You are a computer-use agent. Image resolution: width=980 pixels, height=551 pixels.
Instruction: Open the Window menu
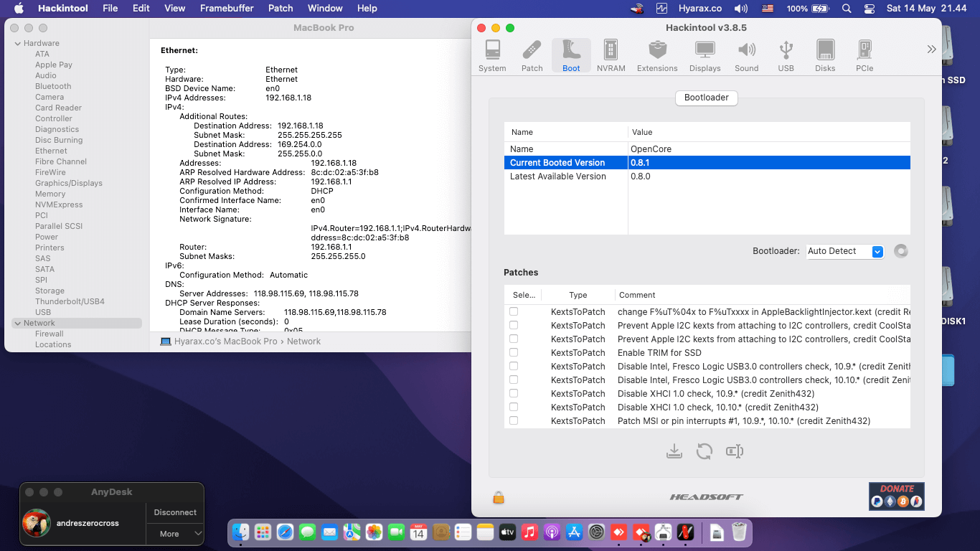[x=325, y=9]
